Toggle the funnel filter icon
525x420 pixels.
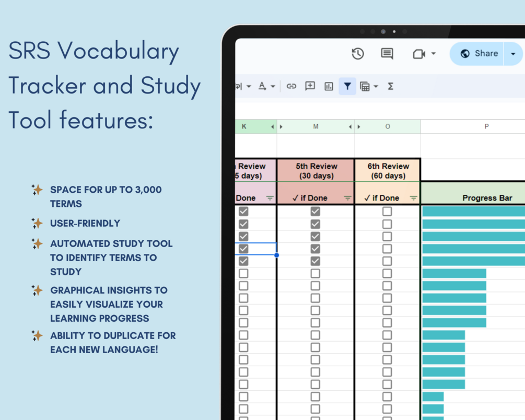pyautogui.click(x=347, y=86)
